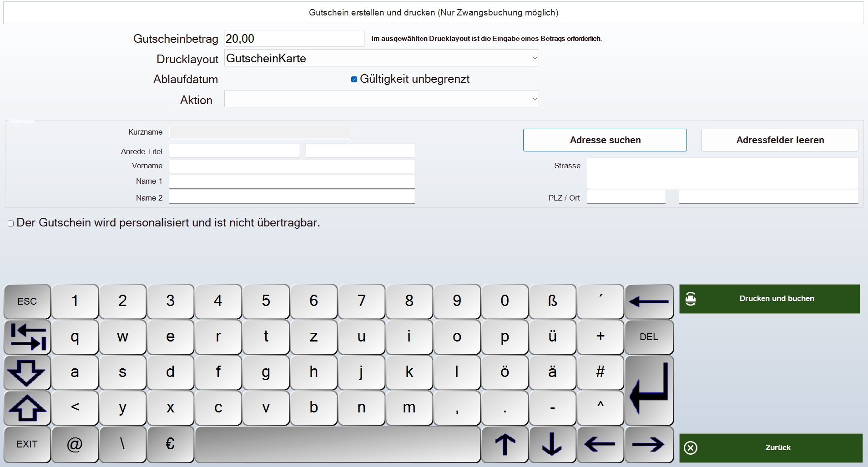Screen dimensions: 868x467
Task: Click the backspace arrow key
Action: pos(649,301)
